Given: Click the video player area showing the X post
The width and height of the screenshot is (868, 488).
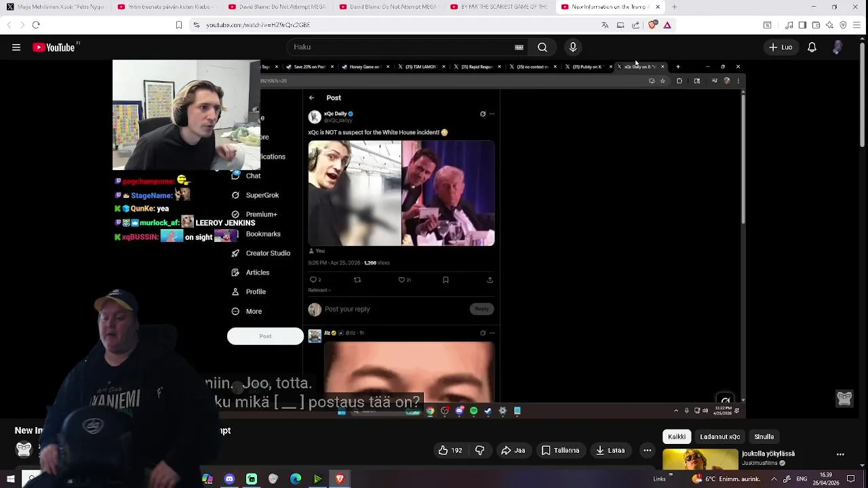Looking at the screenshot, I should click(428, 239).
